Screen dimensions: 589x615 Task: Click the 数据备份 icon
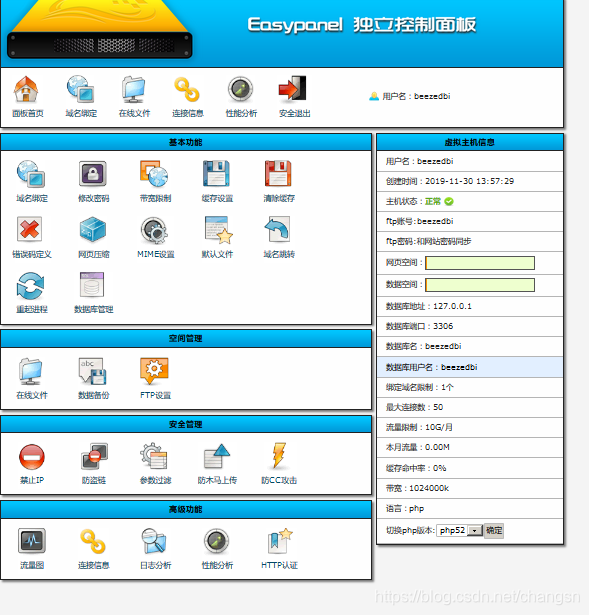click(93, 371)
